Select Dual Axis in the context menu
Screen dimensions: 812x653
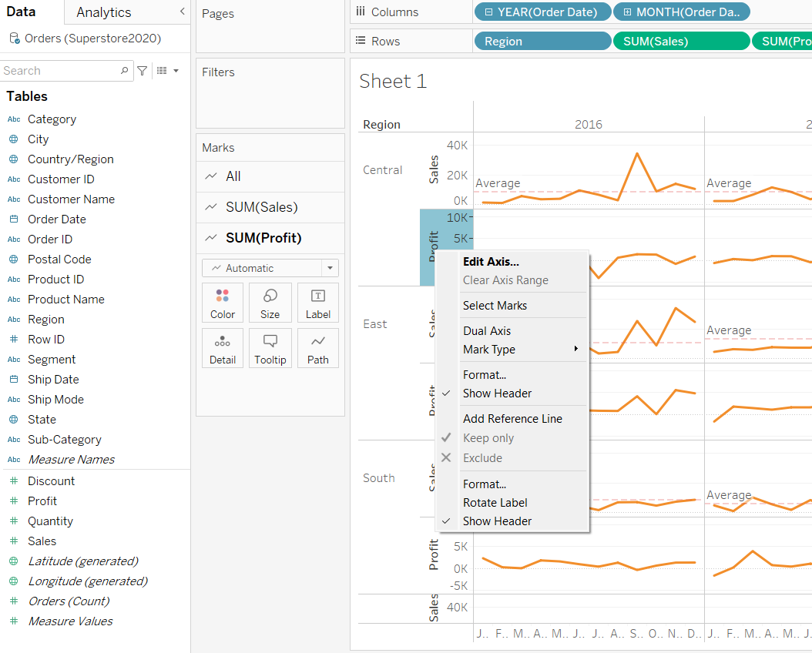(487, 331)
